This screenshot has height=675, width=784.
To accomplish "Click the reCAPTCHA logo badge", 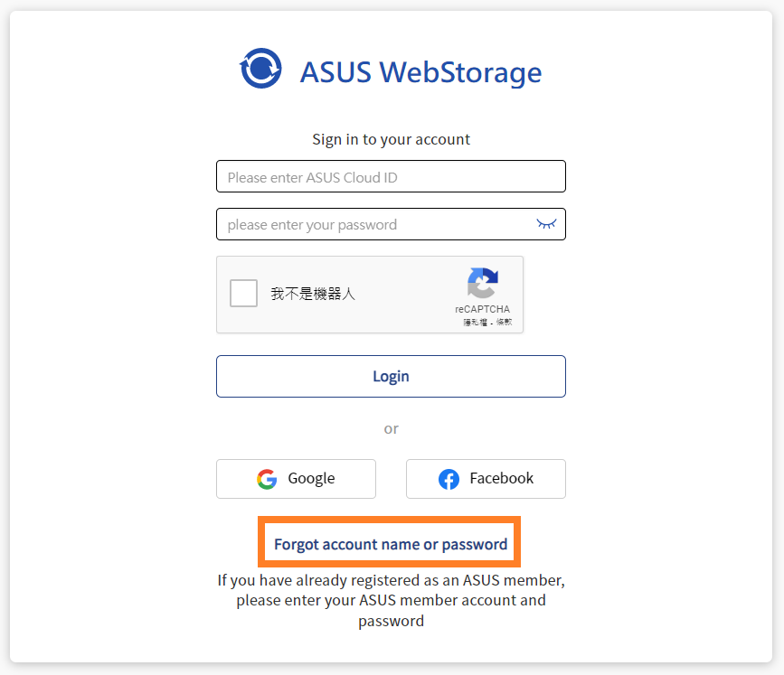I will click(483, 285).
